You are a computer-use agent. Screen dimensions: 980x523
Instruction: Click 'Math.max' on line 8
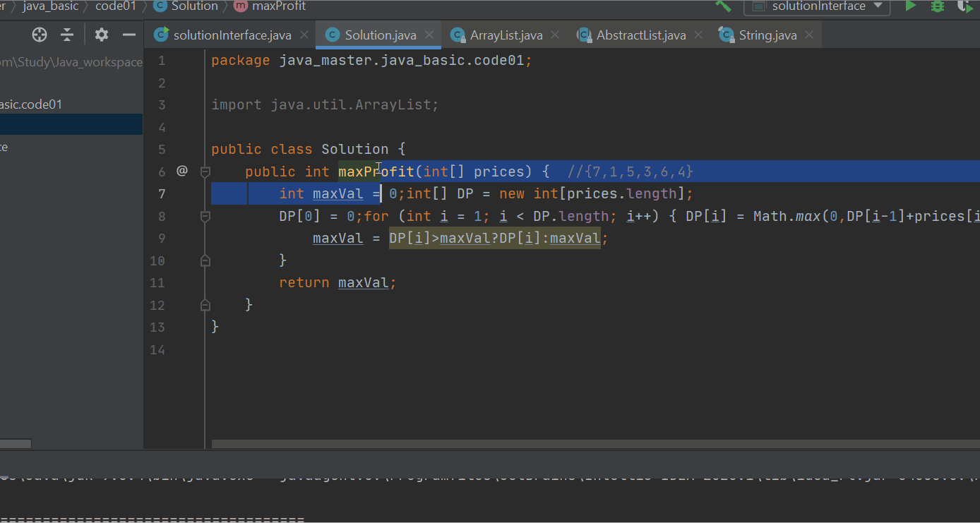point(786,217)
